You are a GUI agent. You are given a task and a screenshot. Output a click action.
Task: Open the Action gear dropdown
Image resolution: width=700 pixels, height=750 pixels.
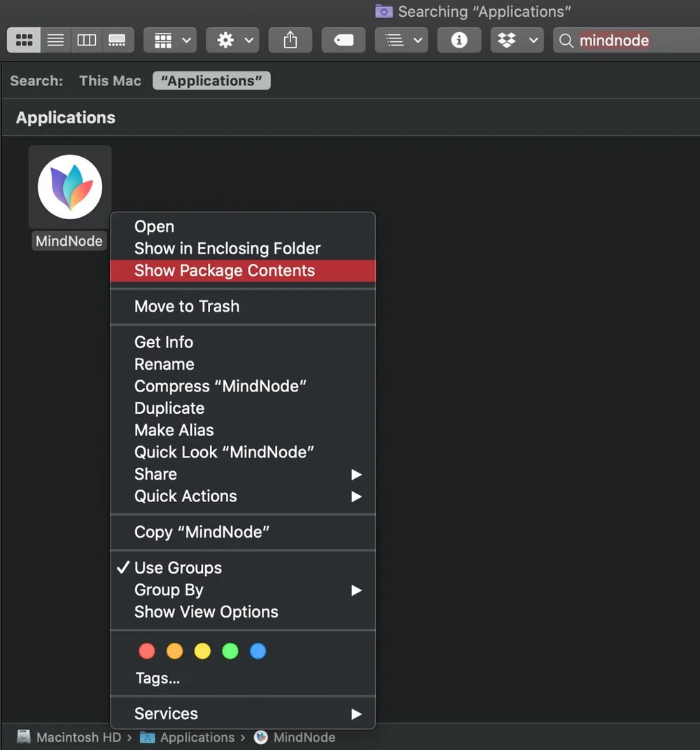pos(232,40)
